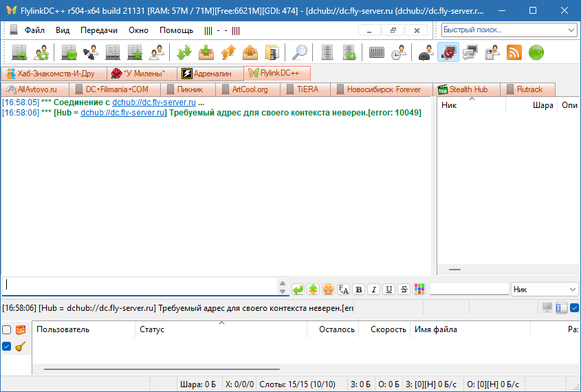The width and height of the screenshot is (581, 392).
Task: Click the speed gauge user icon
Action: pyautogui.click(x=426, y=52)
